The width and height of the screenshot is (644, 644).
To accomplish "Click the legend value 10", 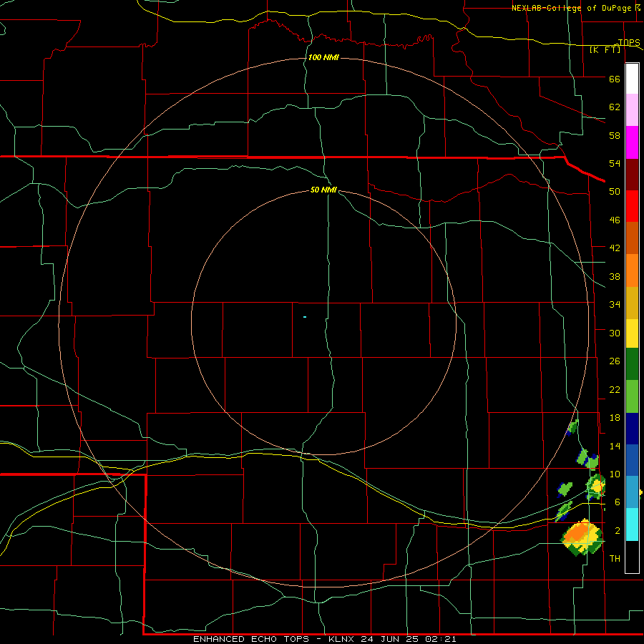I will [x=615, y=474].
